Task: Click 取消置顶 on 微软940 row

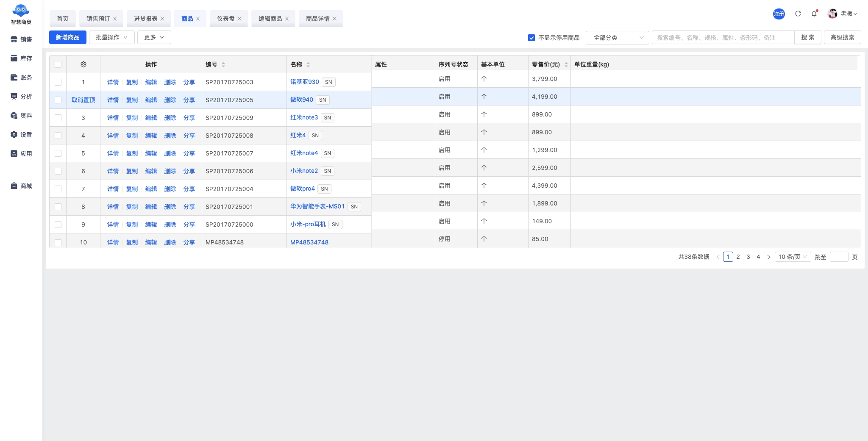Action: click(x=83, y=100)
